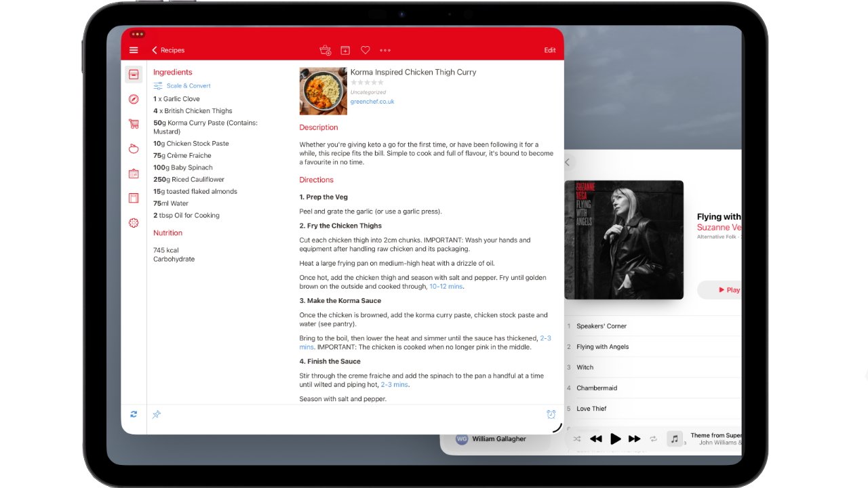Open the Meal Planner calendar in the sidebar

click(x=134, y=174)
